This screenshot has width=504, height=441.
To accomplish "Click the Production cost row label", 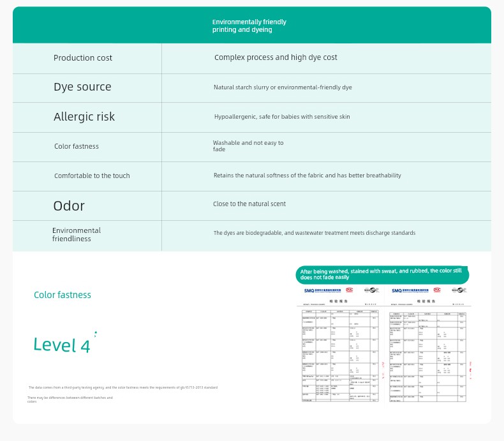I will click(82, 58).
